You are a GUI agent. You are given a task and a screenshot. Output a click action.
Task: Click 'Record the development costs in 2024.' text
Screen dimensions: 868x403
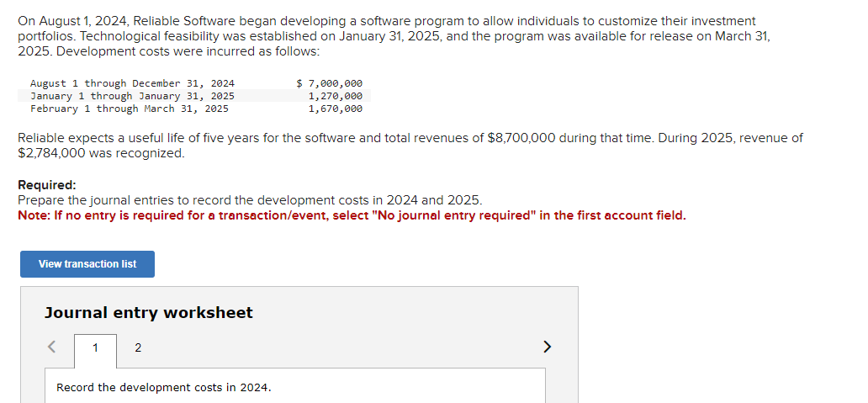(164, 388)
